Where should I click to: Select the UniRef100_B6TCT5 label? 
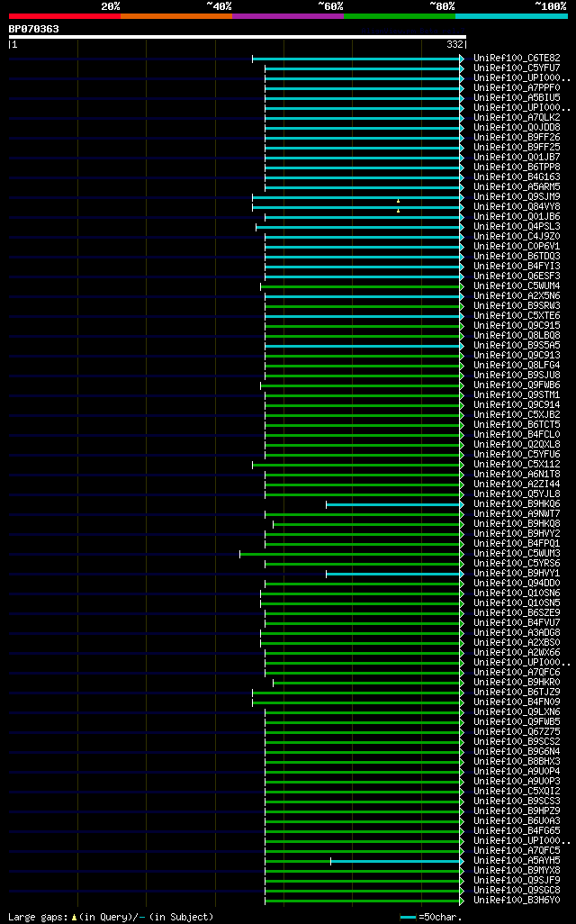(x=517, y=424)
